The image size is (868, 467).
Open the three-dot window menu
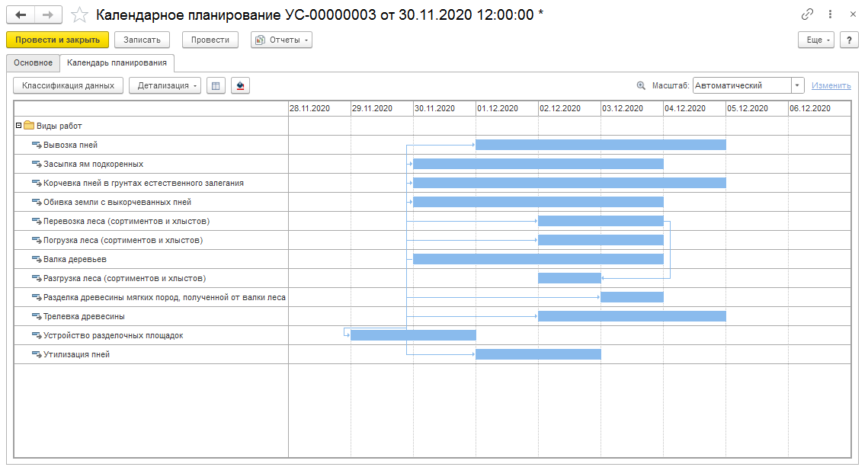click(x=830, y=14)
